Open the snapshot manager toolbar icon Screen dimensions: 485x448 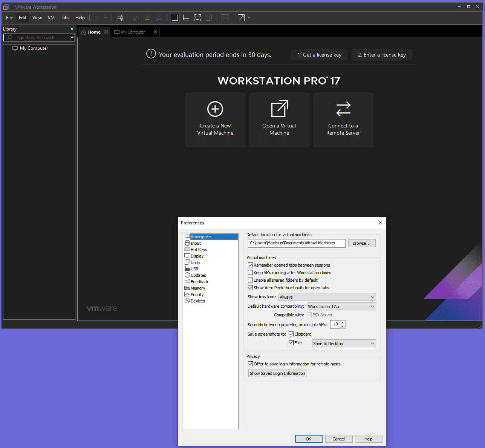pos(159,18)
